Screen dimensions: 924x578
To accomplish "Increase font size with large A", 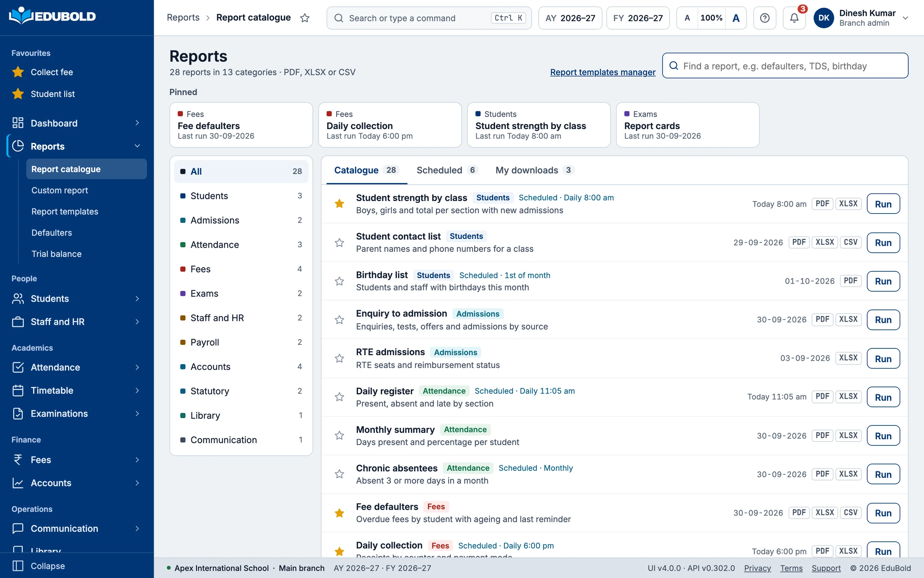I will coord(736,18).
